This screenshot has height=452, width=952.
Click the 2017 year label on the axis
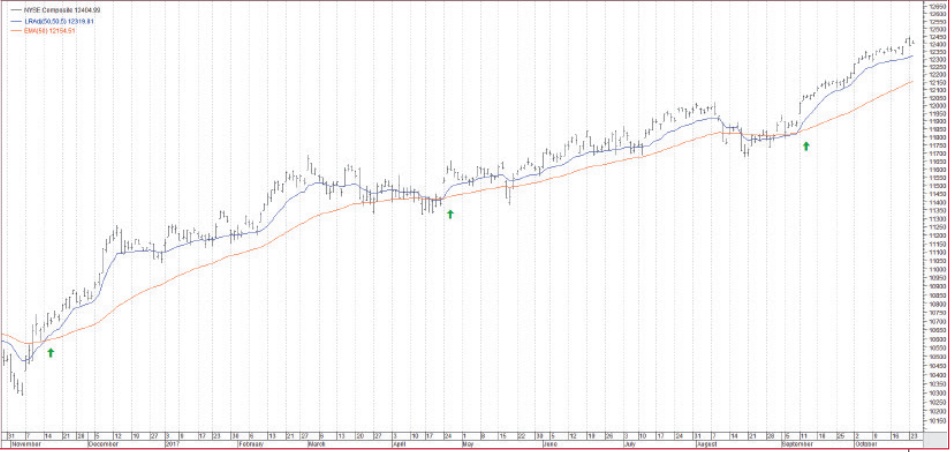(x=171, y=442)
